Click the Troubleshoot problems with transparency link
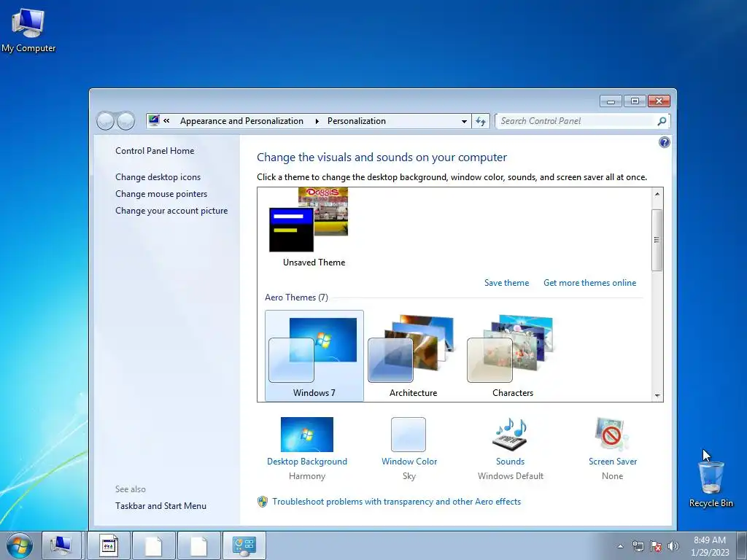Screen dimensions: 747x560 pyautogui.click(x=396, y=502)
